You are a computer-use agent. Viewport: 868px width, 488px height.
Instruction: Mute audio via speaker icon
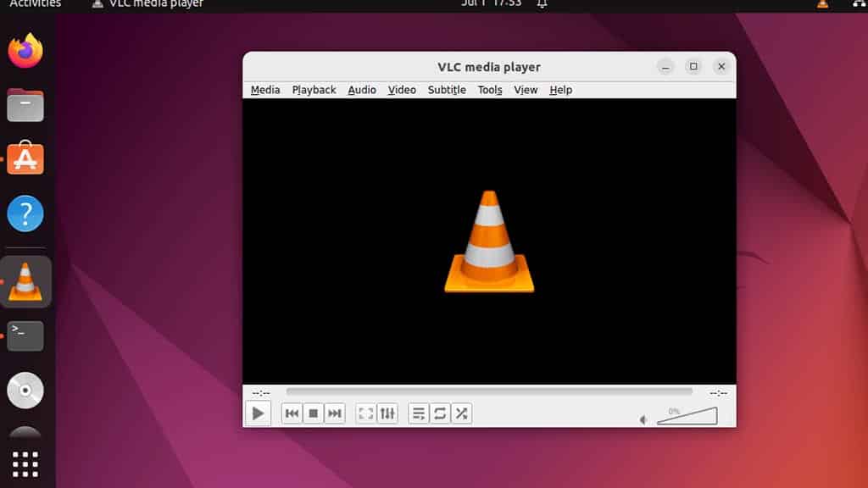click(643, 420)
